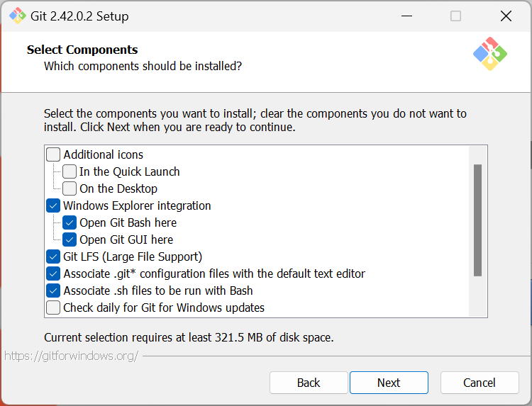Click the Windows Explorer integration label
This screenshot has width=532, height=406.
click(x=137, y=205)
